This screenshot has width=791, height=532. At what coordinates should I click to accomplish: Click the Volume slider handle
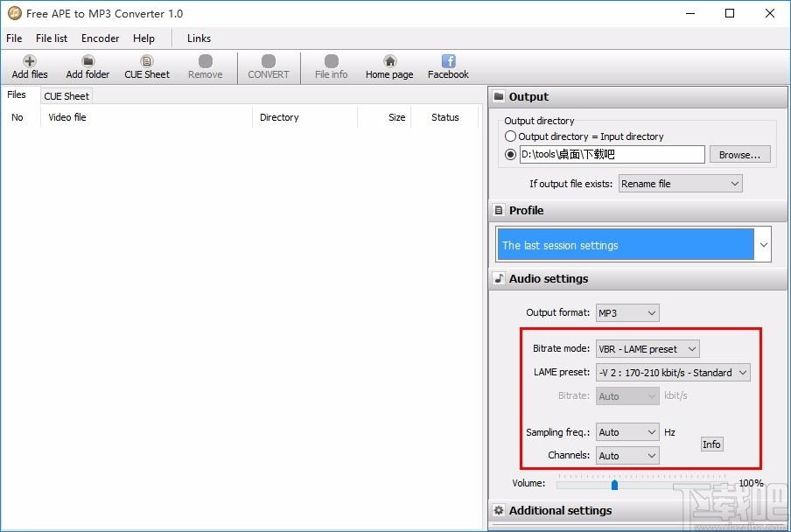pyautogui.click(x=614, y=485)
